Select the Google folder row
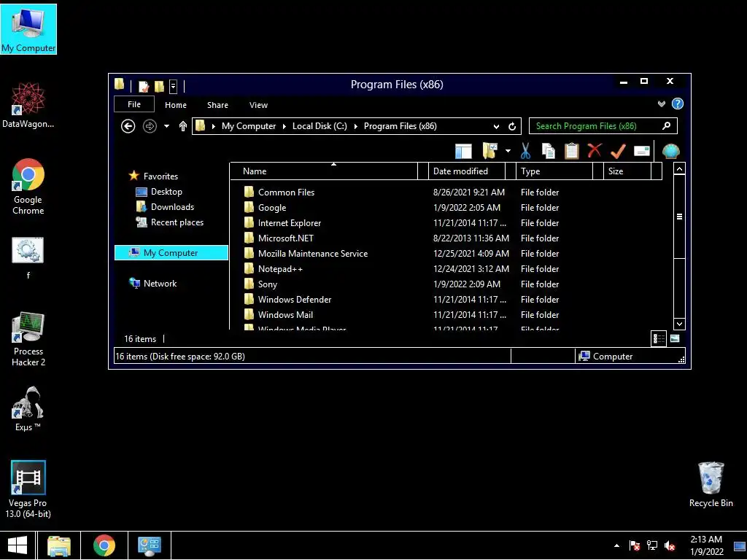The width and height of the screenshot is (747, 560). pyautogui.click(x=400, y=208)
